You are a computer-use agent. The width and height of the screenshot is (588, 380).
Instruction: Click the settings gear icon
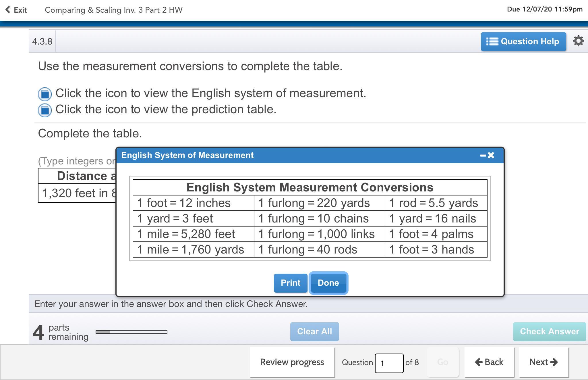(578, 41)
